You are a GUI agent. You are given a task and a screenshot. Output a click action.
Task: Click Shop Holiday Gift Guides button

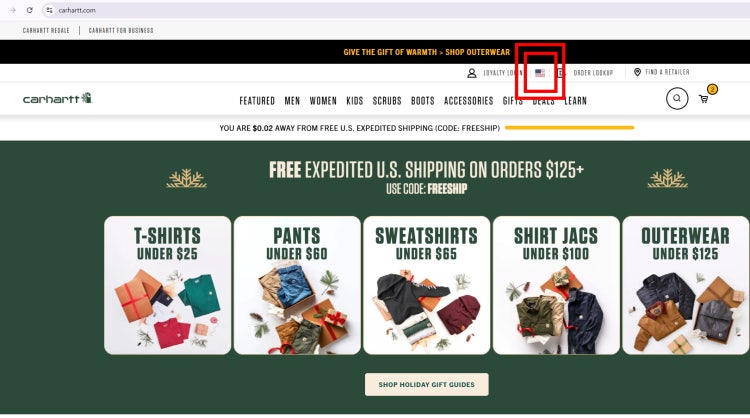(427, 385)
